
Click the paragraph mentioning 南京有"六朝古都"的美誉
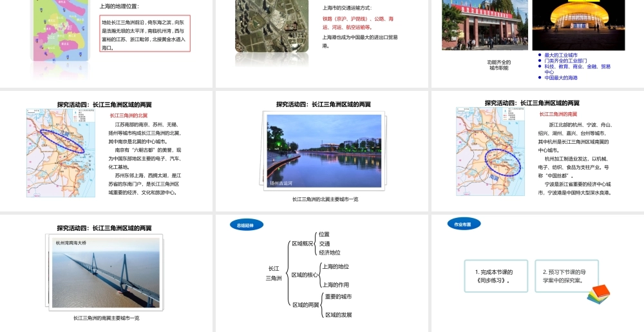(144, 159)
